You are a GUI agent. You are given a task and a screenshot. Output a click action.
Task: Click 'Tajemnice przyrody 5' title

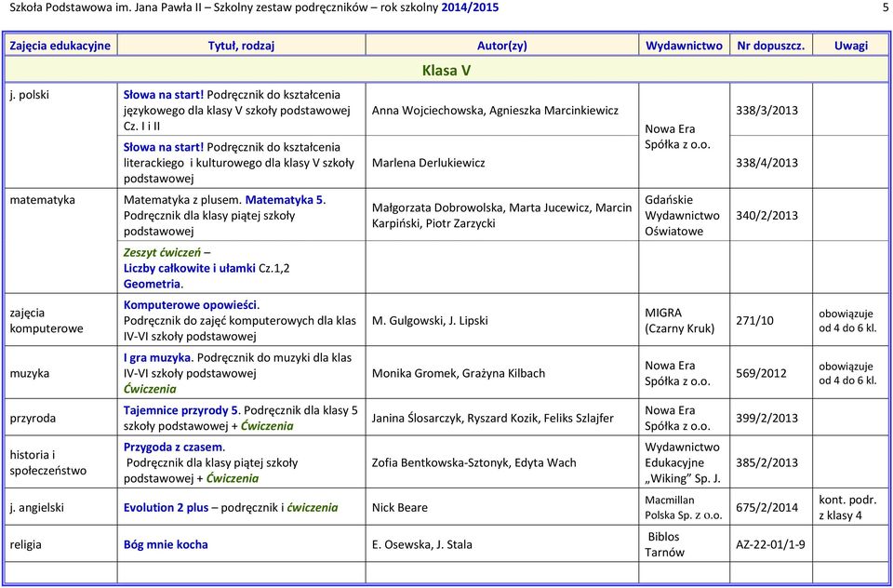point(181,410)
